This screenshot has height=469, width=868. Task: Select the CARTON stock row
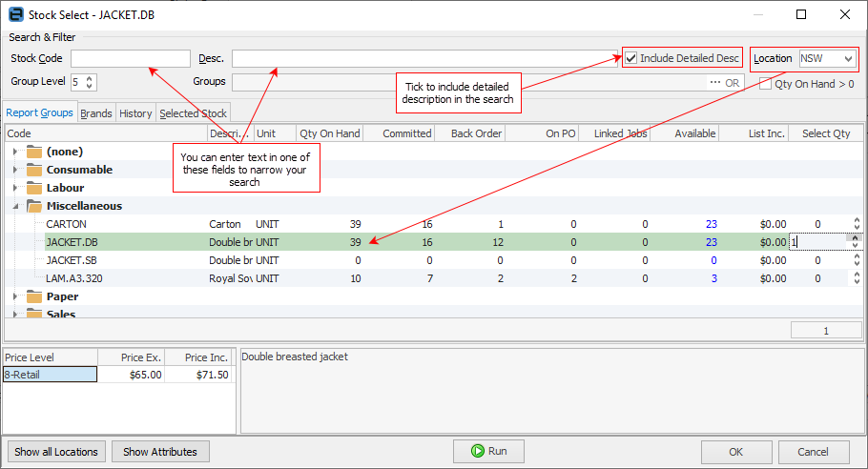[435, 224]
